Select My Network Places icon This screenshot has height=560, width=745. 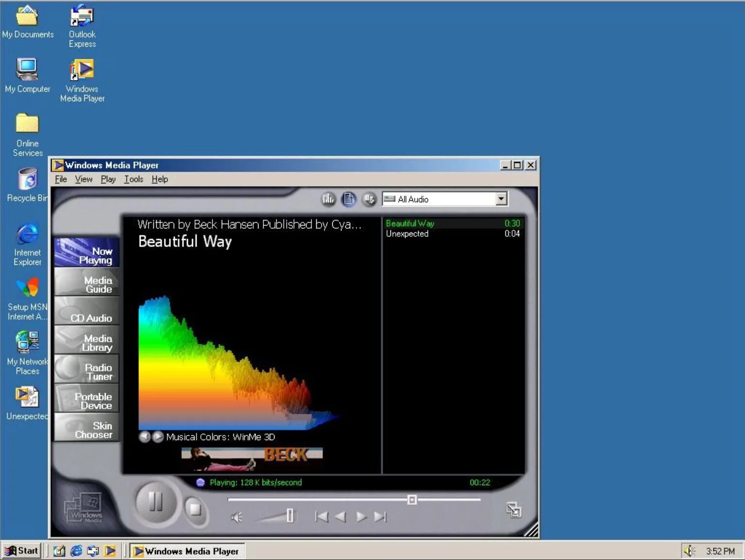(x=28, y=353)
